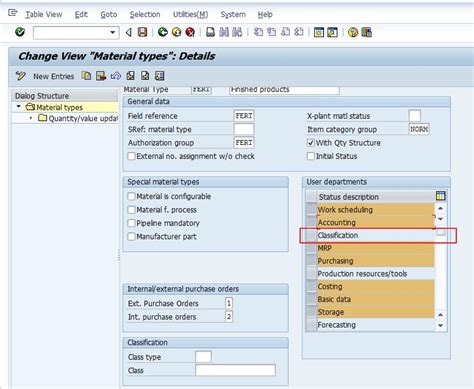Click the green Enter checkmark icon
The width and height of the screenshot is (474, 389).
tap(20, 32)
